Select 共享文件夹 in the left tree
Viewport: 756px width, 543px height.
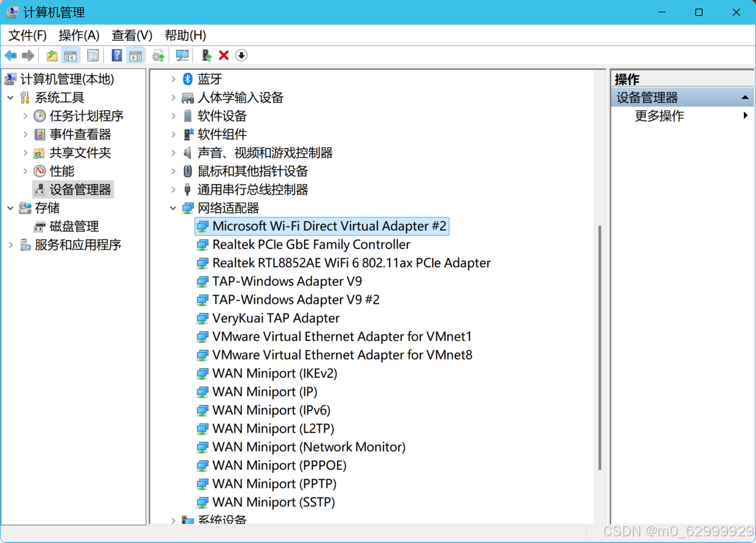pos(80,153)
